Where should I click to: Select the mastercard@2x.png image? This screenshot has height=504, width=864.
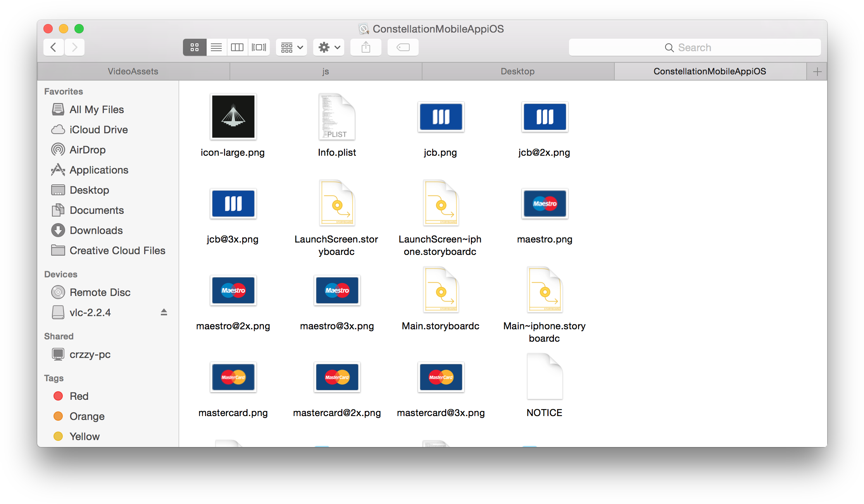coord(337,377)
